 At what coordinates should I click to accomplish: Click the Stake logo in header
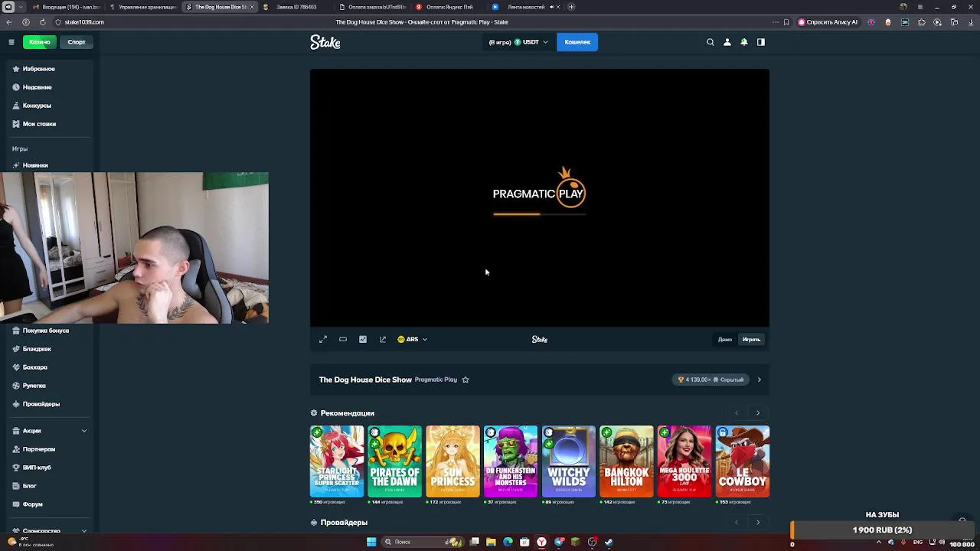pyautogui.click(x=325, y=42)
